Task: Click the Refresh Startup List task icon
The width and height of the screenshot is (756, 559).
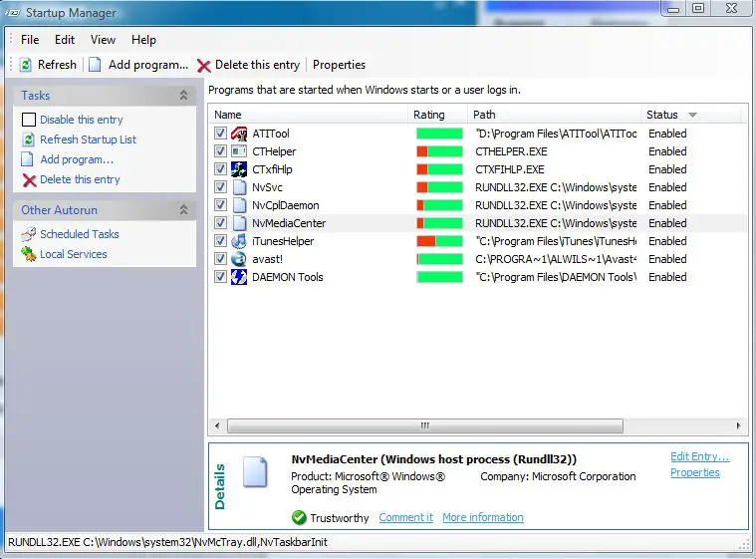Action: [x=29, y=140]
